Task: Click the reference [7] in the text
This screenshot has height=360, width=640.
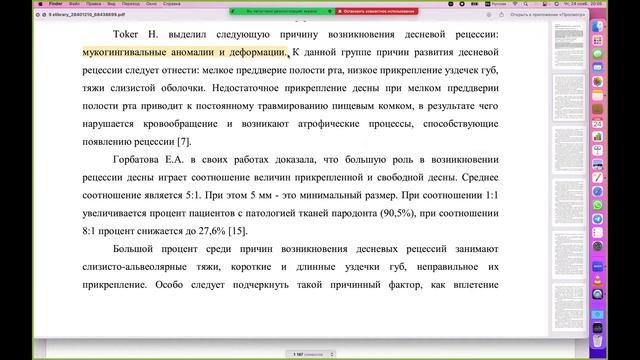Action: coord(184,142)
